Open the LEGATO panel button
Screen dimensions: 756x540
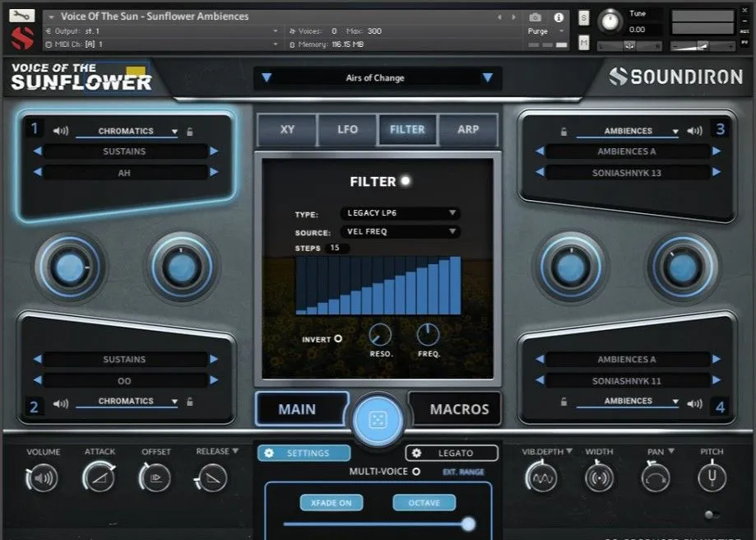point(452,453)
